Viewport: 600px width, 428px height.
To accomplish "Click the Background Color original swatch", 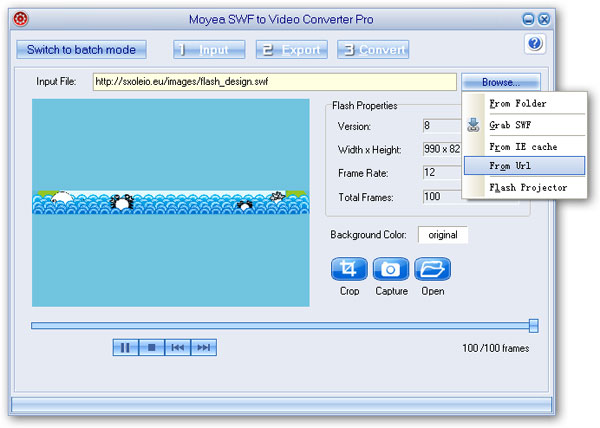I will point(443,235).
